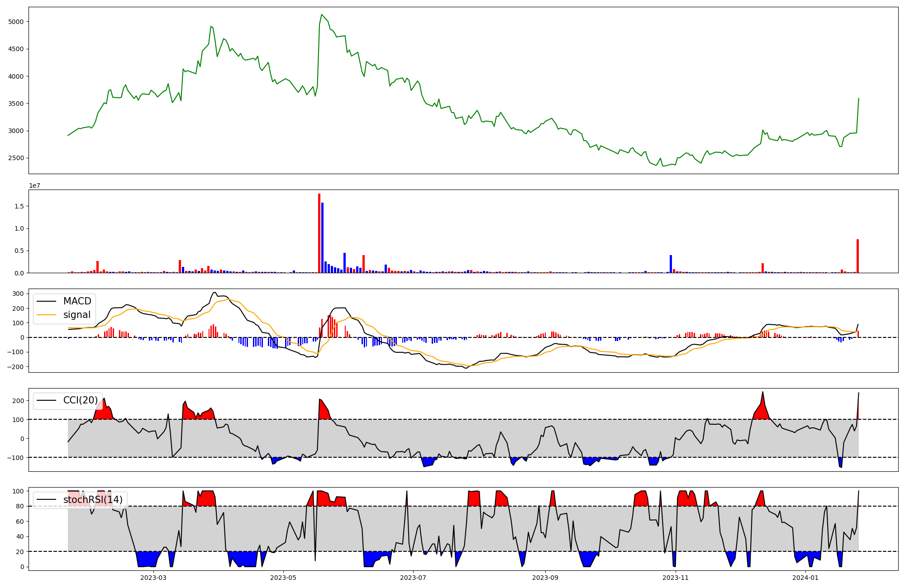Click the 2023-07 date tick label
905x588 pixels.
tap(413, 578)
